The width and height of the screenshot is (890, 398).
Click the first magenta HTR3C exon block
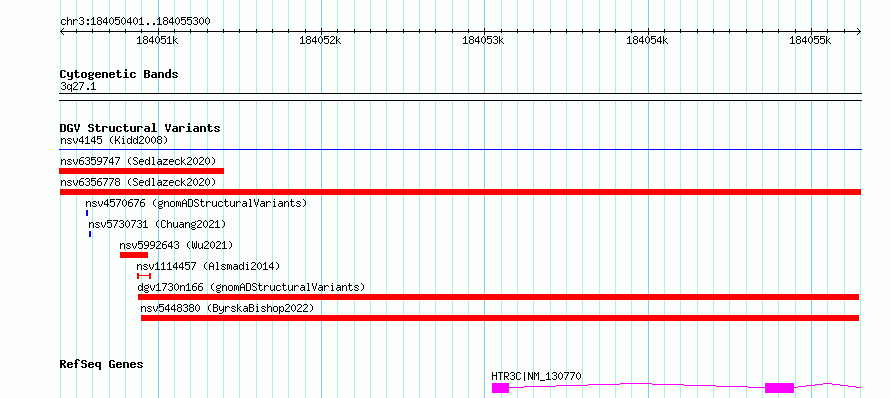(x=501, y=388)
